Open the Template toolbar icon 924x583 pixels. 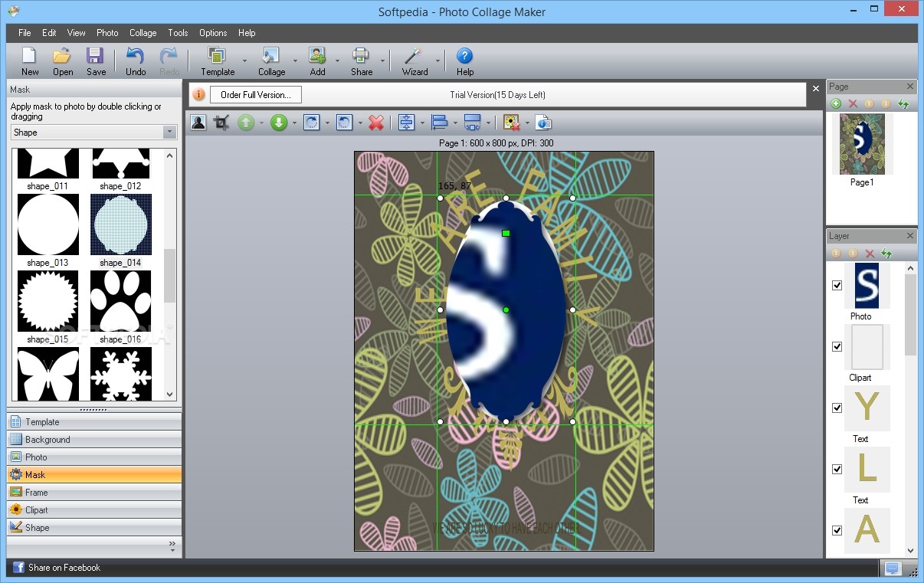pos(217,56)
